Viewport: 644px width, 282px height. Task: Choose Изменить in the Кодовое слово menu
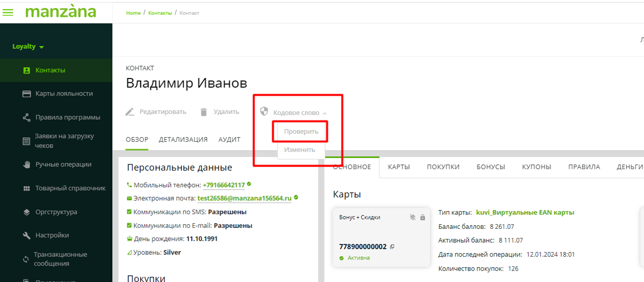300,150
